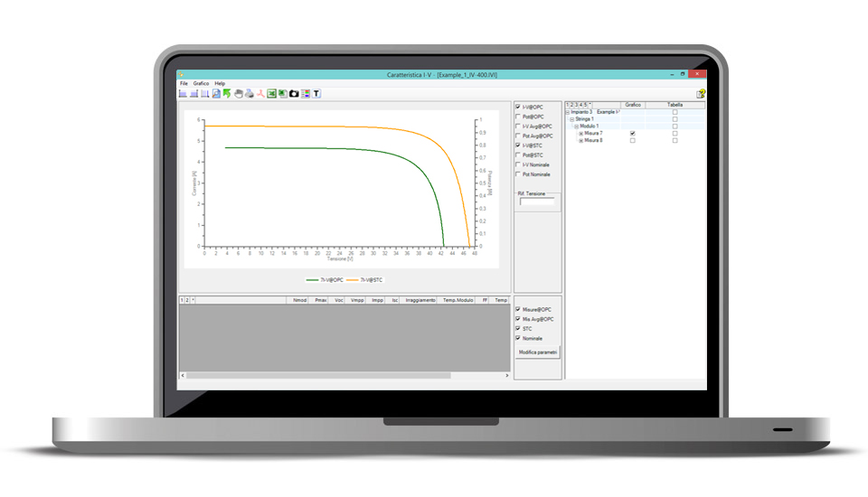Tick Grafico checkbox for Misura 8
This screenshot has width=868, height=497.
pos(632,140)
